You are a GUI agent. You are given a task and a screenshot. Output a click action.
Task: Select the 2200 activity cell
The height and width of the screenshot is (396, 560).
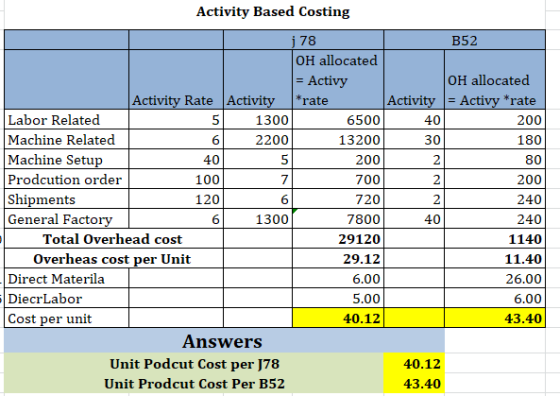[x=258, y=140]
